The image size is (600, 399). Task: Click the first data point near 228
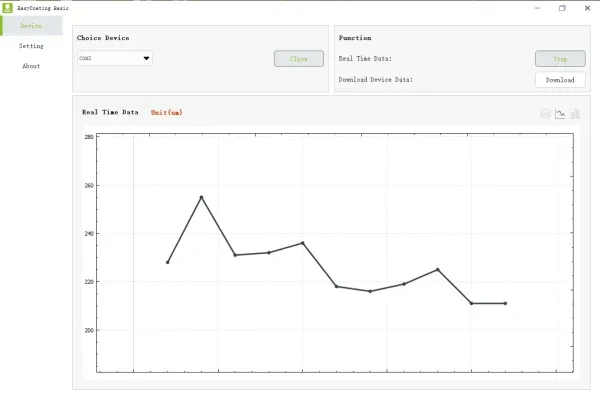168,262
